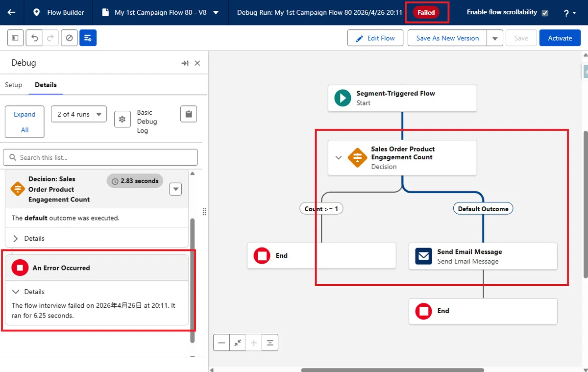
Task: Click the An Error Occurred red icon
Action: pyautogui.click(x=20, y=268)
